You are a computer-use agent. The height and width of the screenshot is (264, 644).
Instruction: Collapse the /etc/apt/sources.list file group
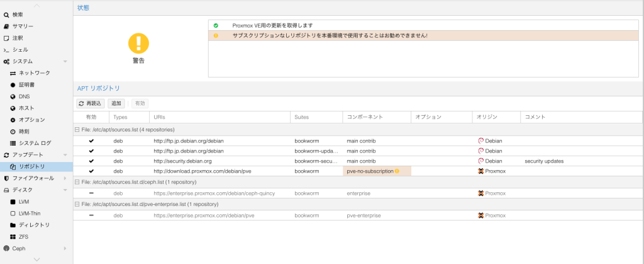77,130
